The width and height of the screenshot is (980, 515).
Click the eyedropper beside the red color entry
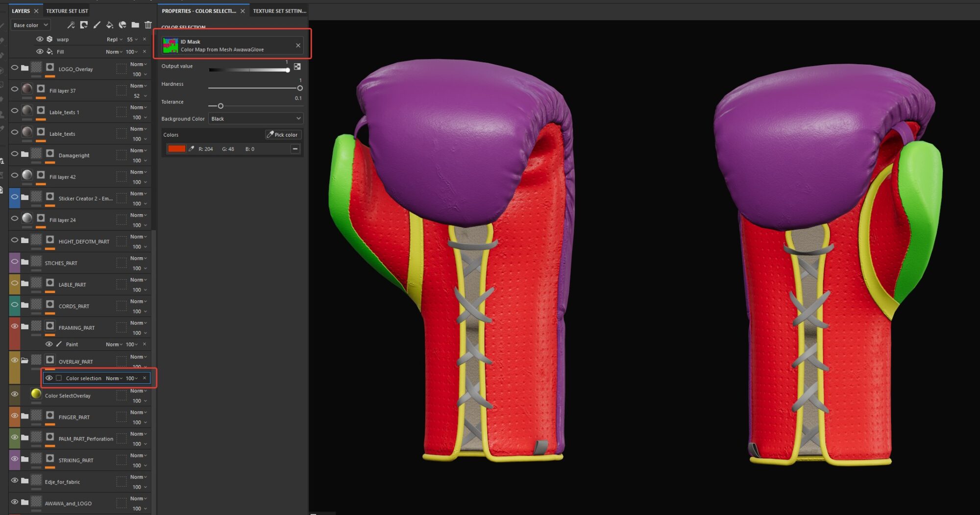192,149
